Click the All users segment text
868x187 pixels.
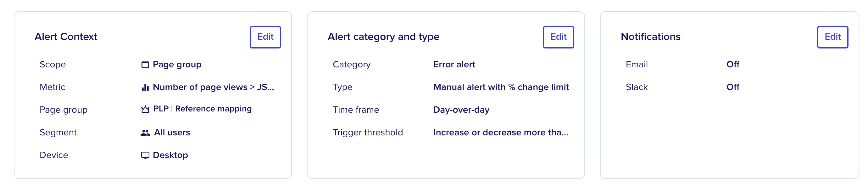[172, 132]
